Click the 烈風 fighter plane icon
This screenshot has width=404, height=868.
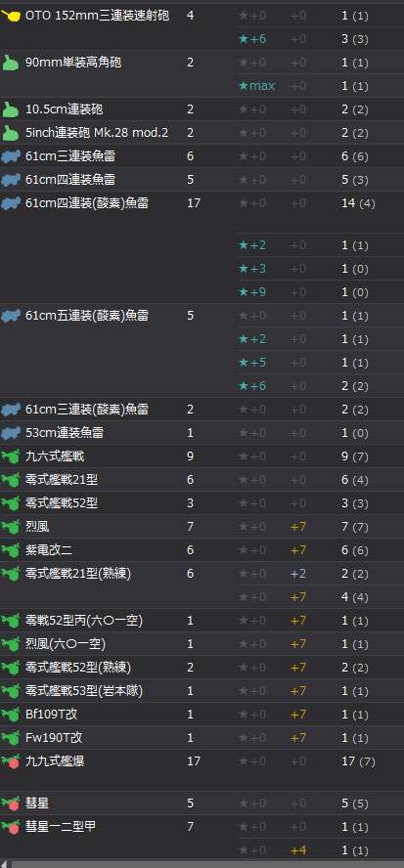tap(11, 527)
